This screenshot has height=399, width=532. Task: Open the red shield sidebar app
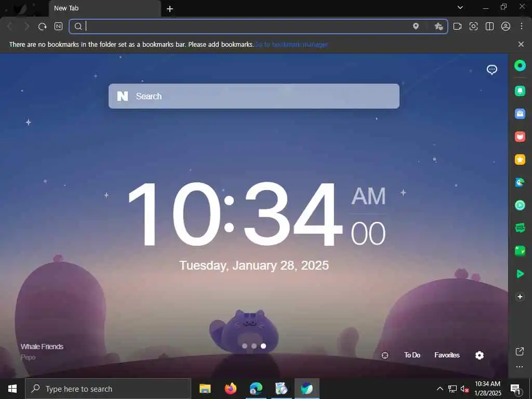[520, 137]
